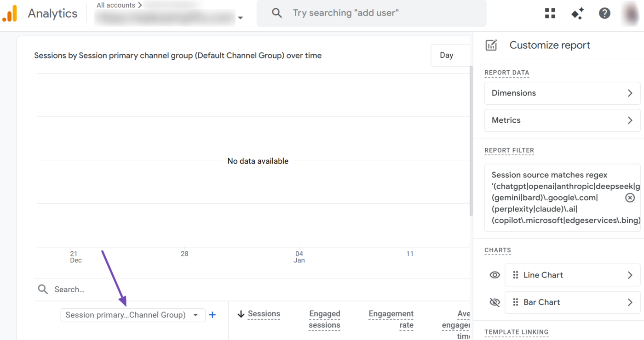Click the search magnifier in the data table
This screenshot has width=644, height=340.
[x=42, y=289]
